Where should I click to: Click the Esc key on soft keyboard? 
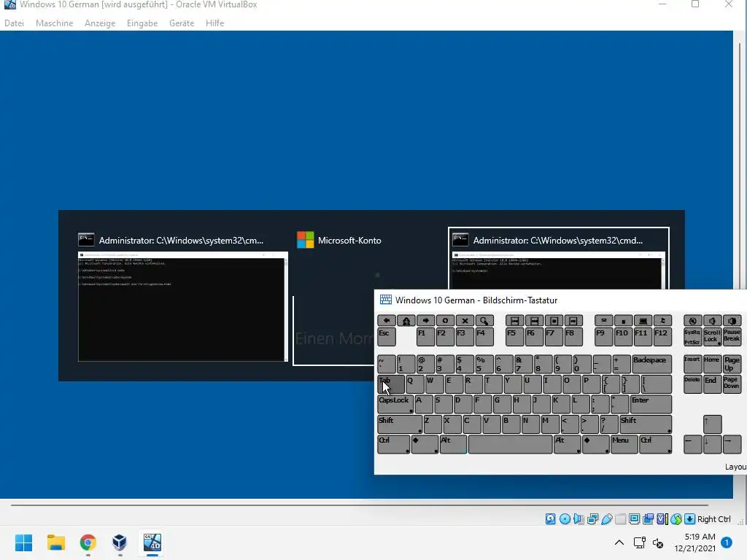387,337
